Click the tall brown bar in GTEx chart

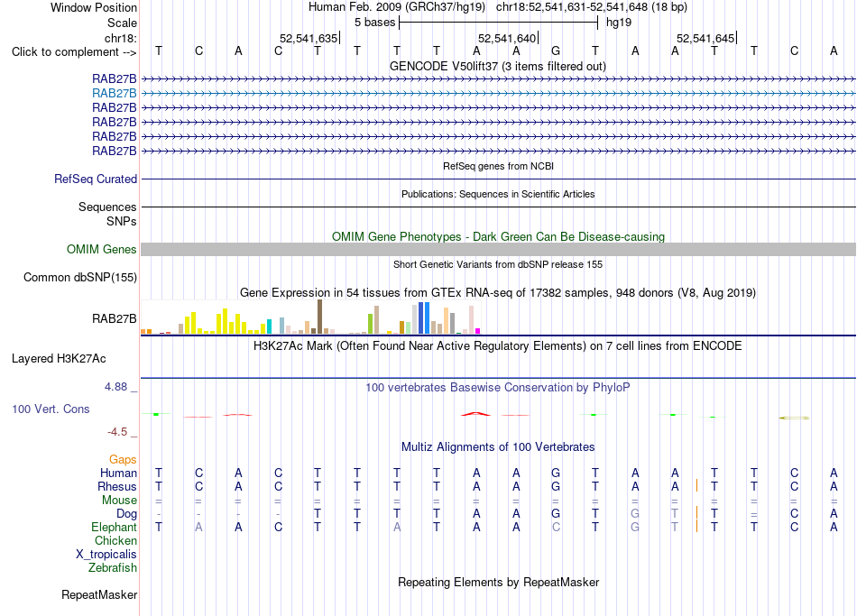(x=319, y=317)
